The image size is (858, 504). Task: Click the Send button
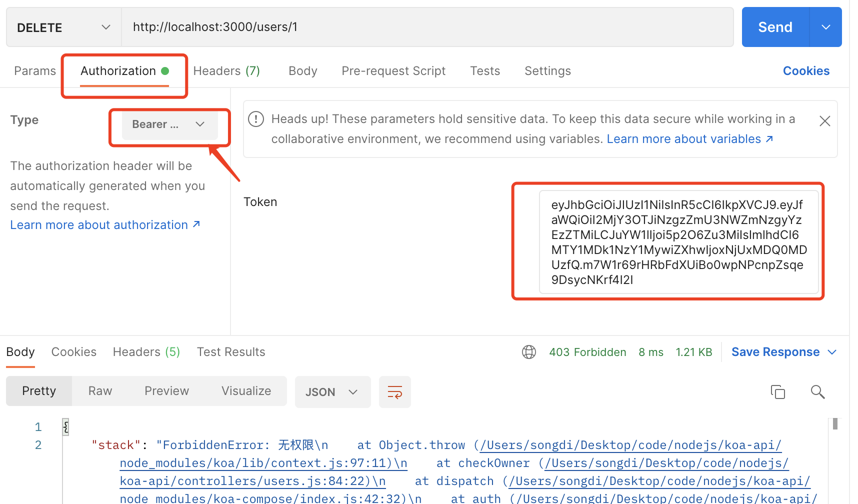coord(774,27)
